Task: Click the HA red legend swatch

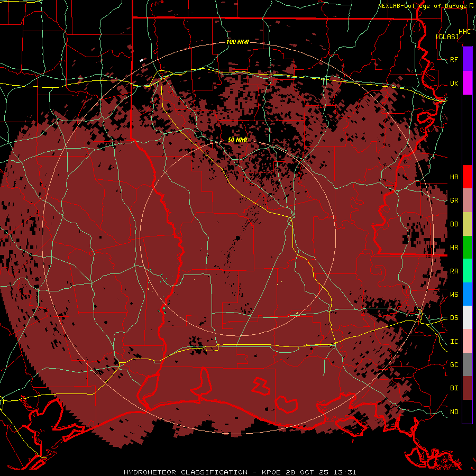Action: point(467,177)
